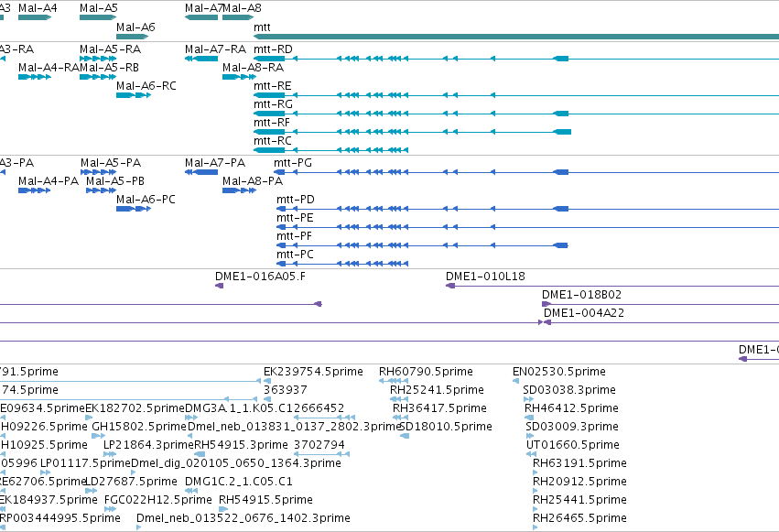This screenshot has height=532, width=779.
Task: Open the Mal-A5-PB protein label
Action: point(115,181)
